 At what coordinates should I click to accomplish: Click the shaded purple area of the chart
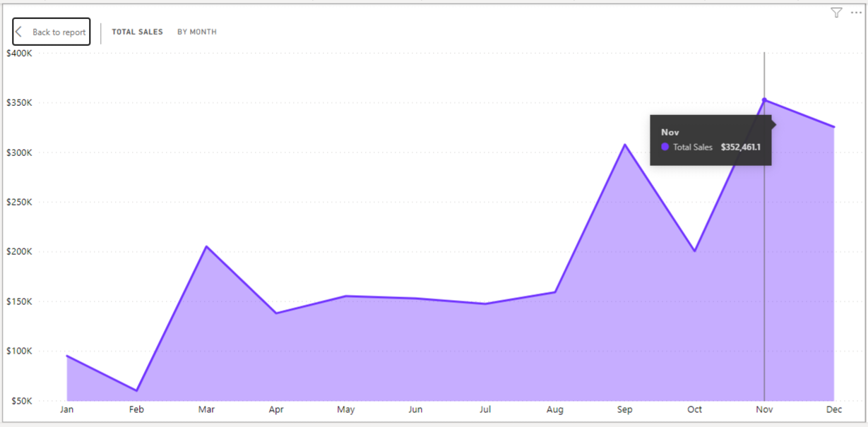pyautogui.click(x=424, y=353)
